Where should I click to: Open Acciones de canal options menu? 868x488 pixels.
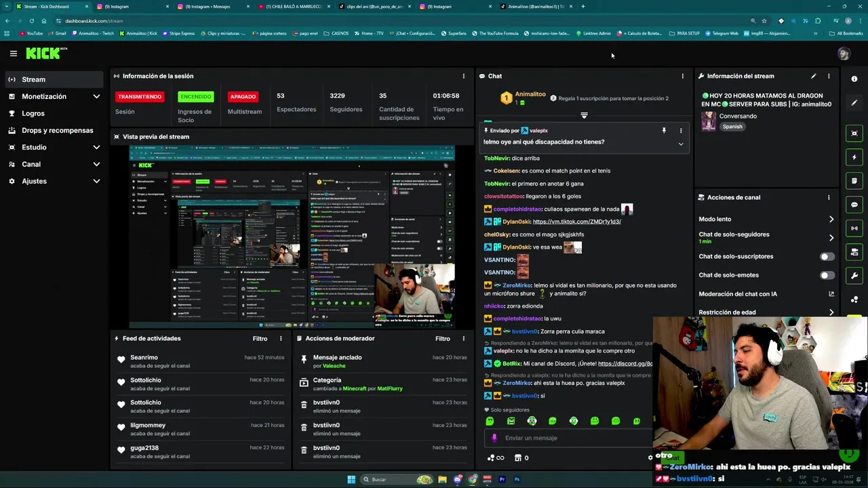[x=829, y=197]
